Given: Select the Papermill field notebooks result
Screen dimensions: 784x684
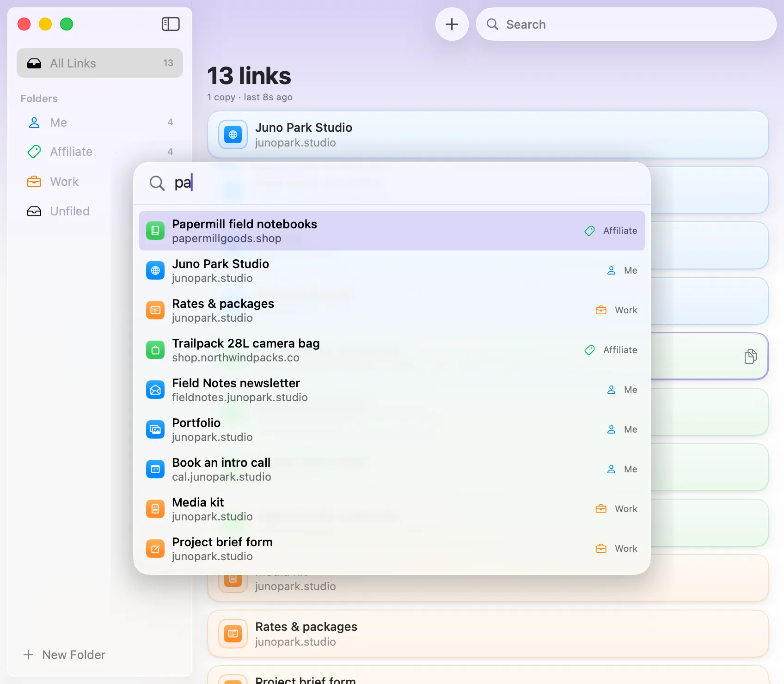Looking at the screenshot, I should pyautogui.click(x=392, y=231).
